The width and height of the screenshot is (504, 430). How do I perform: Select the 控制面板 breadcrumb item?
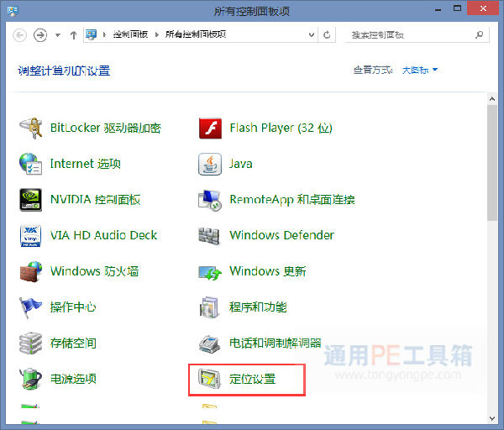pyautogui.click(x=130, y=34)
